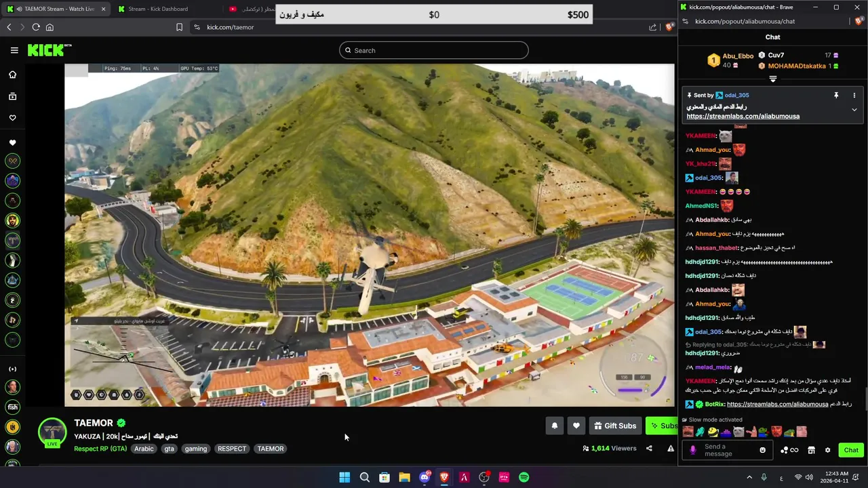Screen dimensions: 868x488
Task: Enable notifications bell for TAEMOR
Action: (x=555, y=426)
